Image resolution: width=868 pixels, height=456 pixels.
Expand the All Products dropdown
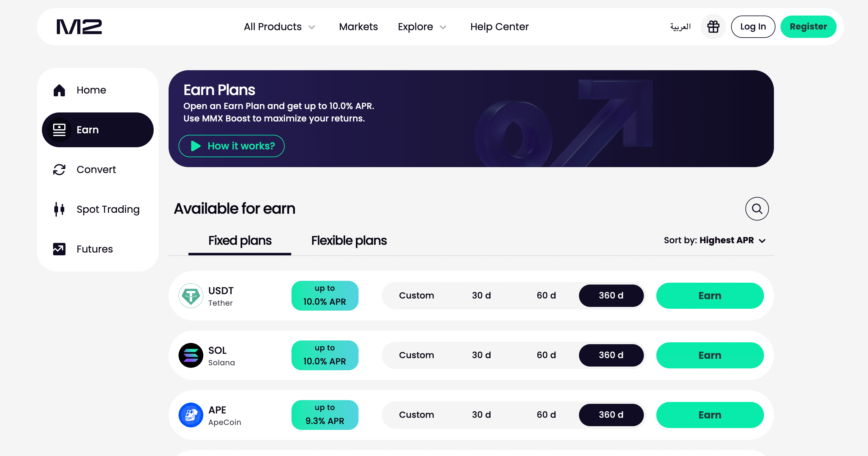coord(280,27)
